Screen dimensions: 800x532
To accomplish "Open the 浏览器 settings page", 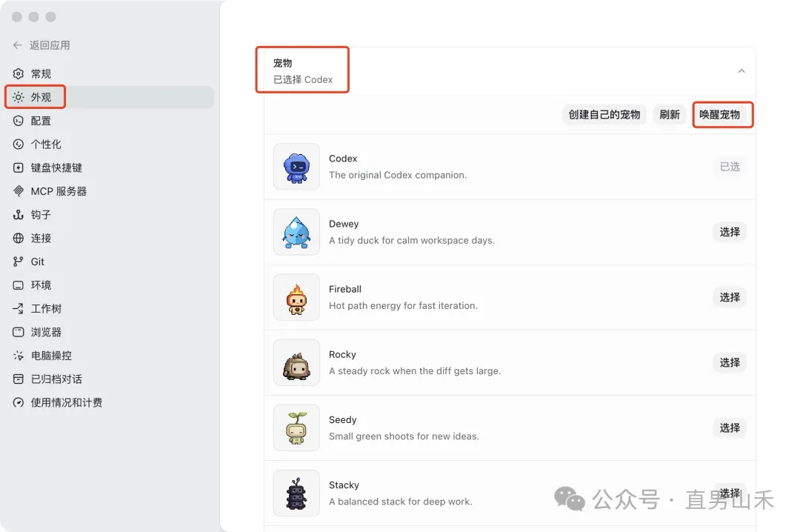I will click(110, 333).
